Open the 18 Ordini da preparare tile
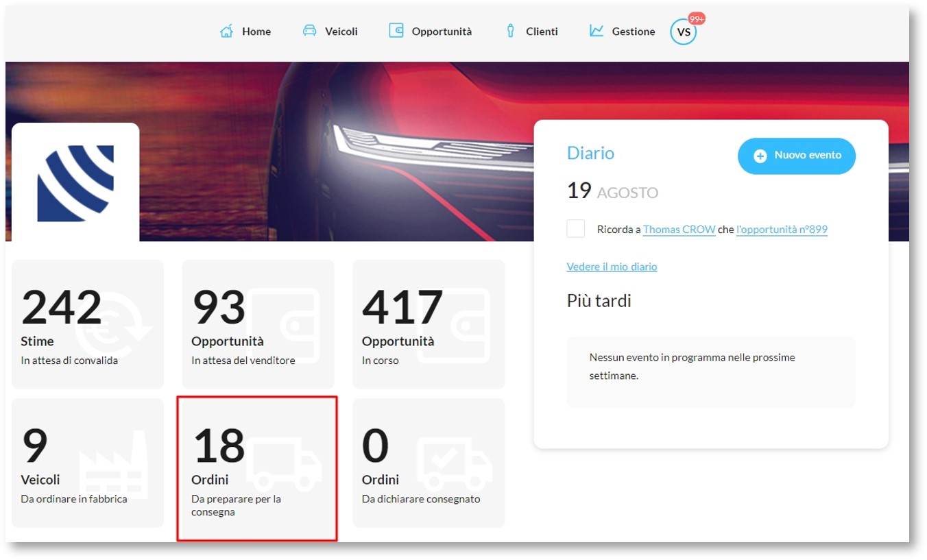The height and width of the screenshot is (560, 927). coord(258,468)
